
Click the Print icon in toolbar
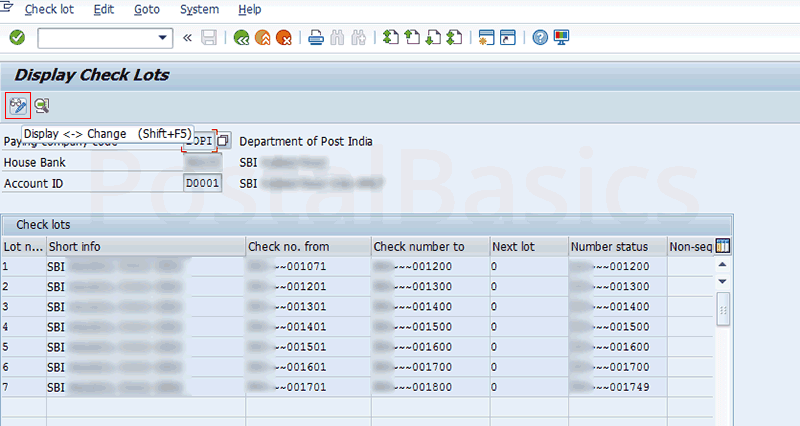315,38
